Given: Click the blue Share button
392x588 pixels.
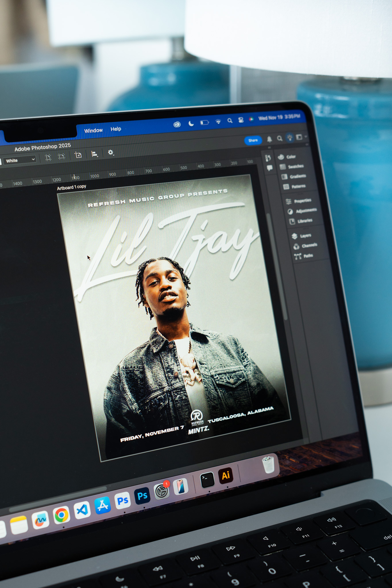Looking at the screenshot, I should (253, 140).
